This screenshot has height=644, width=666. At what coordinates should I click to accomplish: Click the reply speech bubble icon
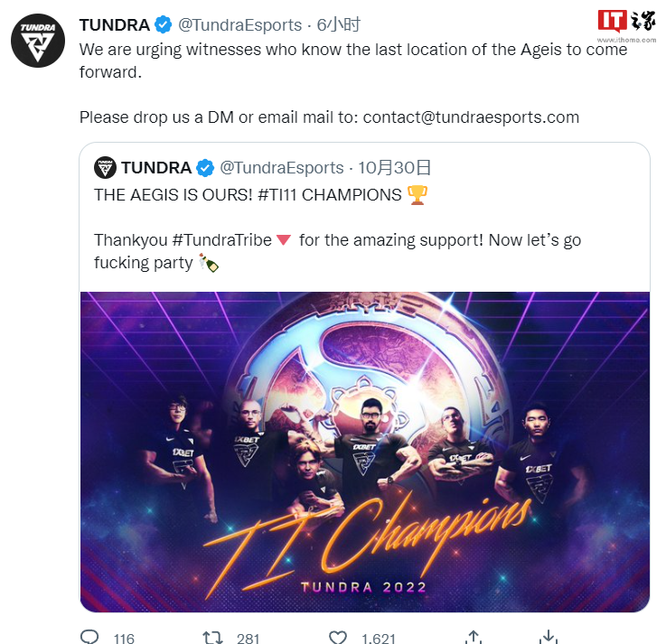coord(89,637)
